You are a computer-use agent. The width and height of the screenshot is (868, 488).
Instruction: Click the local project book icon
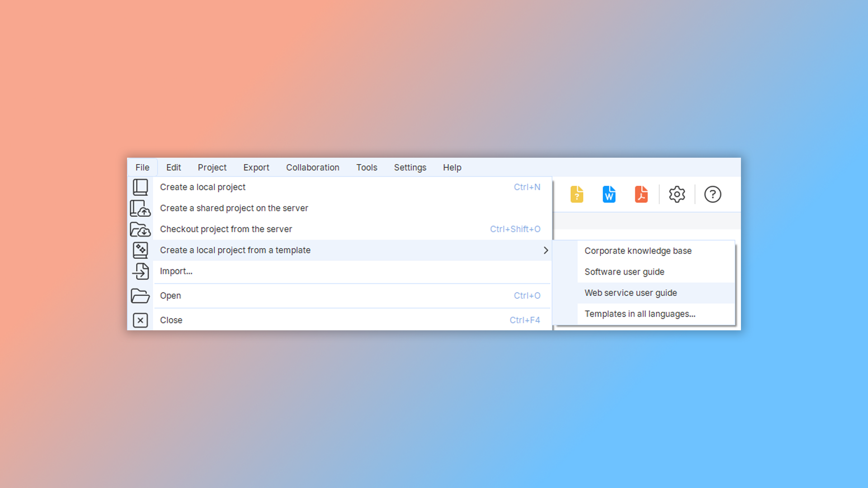pyautogui.click(x=140, y=187)
